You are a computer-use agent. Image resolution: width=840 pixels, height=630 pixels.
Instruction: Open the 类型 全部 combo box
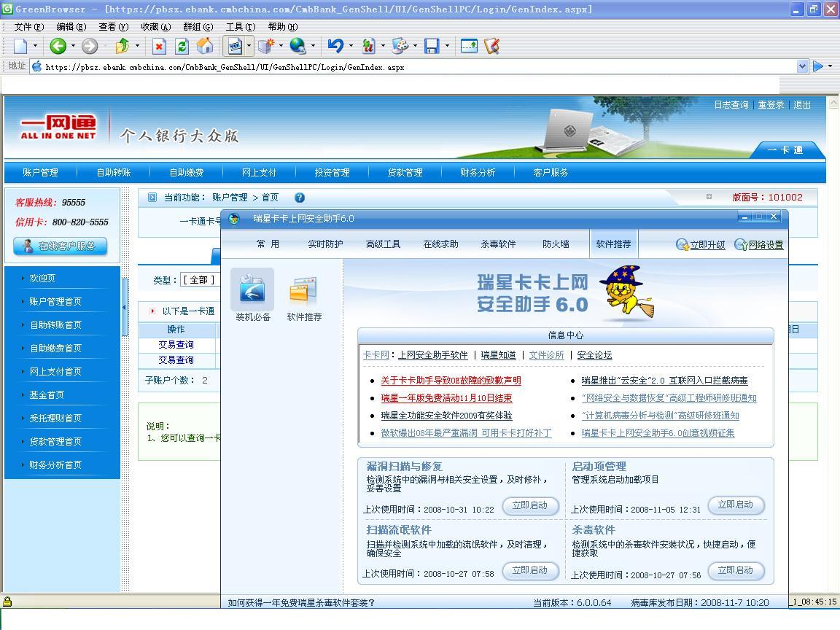coord(201,280)
